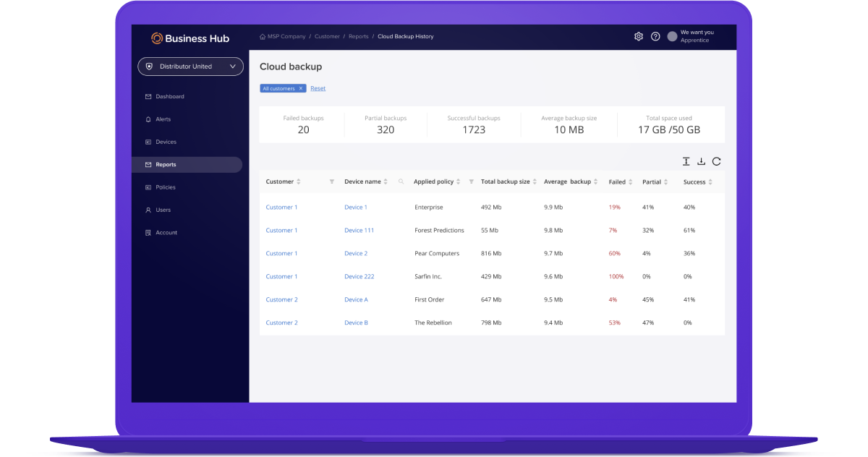The height and width of the screenshot is (457, 868).
Task: Open the Customer column filter icon
Action: tap(332, 182)
